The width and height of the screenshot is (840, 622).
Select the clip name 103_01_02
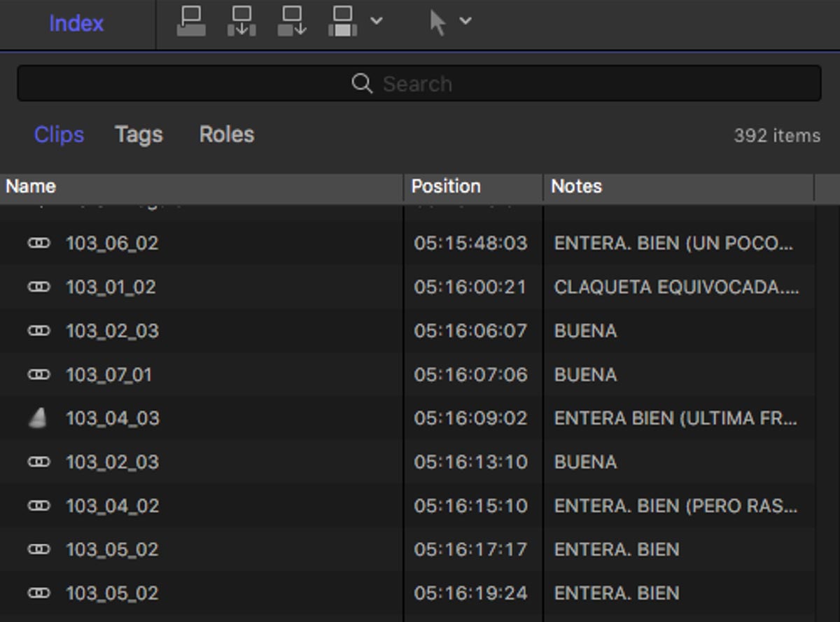point(111,287)
